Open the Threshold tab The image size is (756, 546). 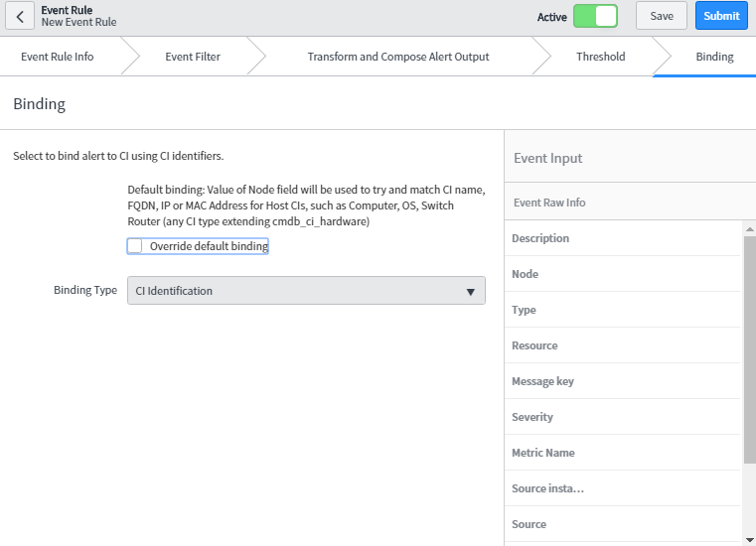click(600, 57)
